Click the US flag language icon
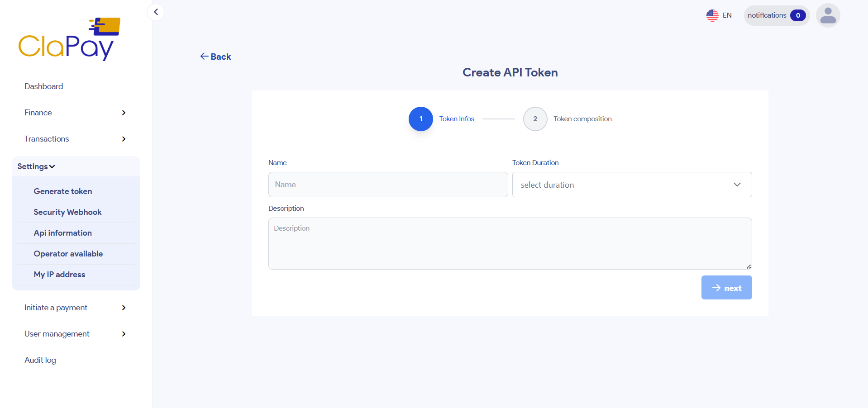 [x=711, y=15]
